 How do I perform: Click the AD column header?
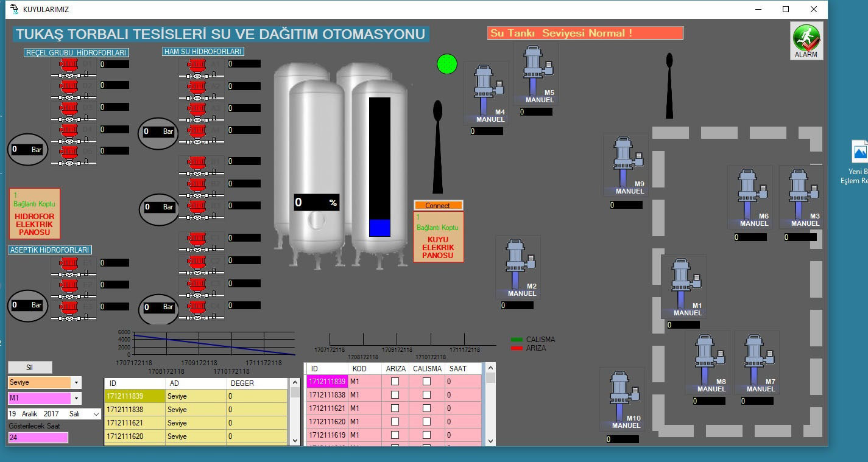pyautogui.click(x=196, y=383)
